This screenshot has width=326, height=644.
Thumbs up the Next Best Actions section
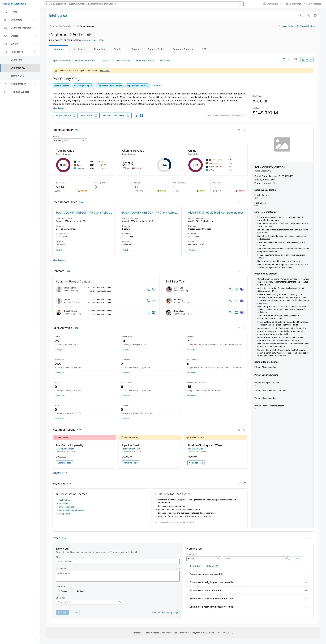[x=239, y=430]
